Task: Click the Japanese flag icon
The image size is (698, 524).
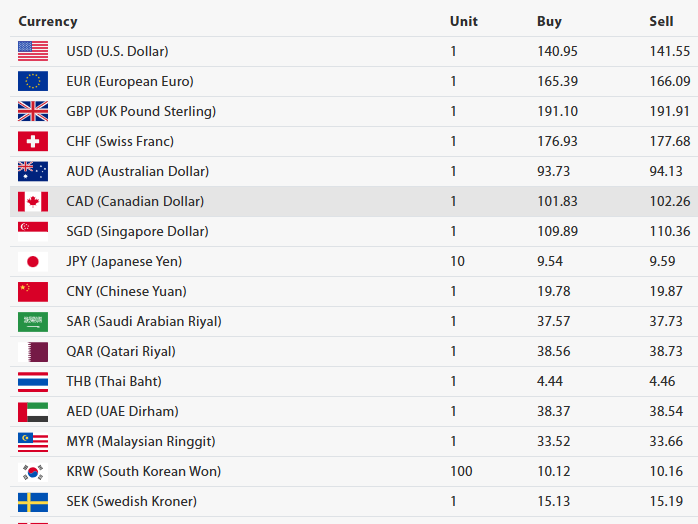Action: click(32, 261)
